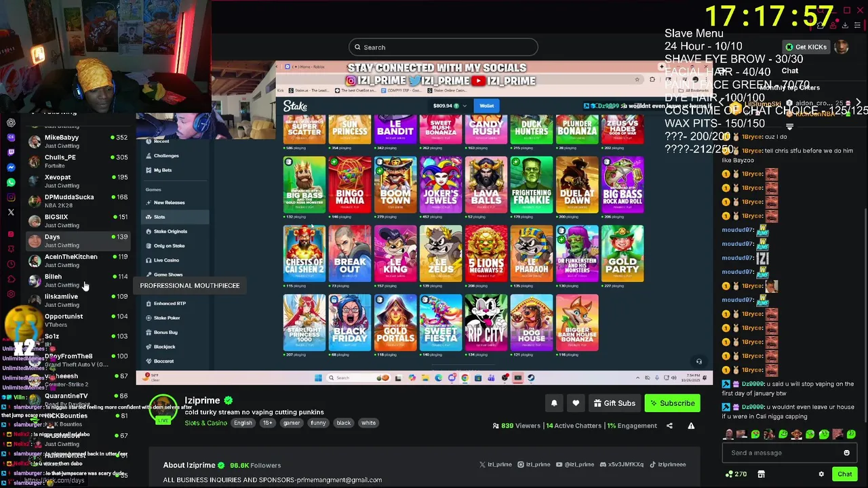
Task: Open Days channel in sidebar
Action: [x=78, y=241]
